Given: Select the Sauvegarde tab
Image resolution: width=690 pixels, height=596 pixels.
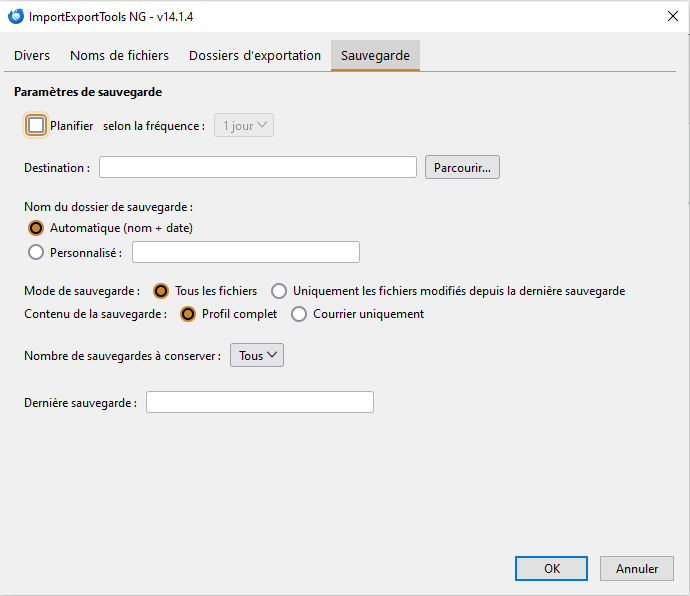Looking at the screenshot, I should click(375, 56).
